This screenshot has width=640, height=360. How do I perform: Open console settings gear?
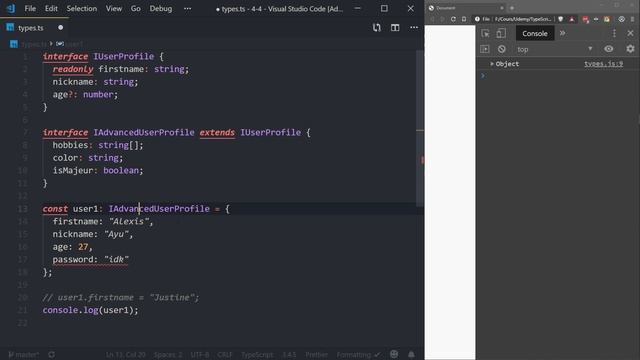[x=630, y=49]
